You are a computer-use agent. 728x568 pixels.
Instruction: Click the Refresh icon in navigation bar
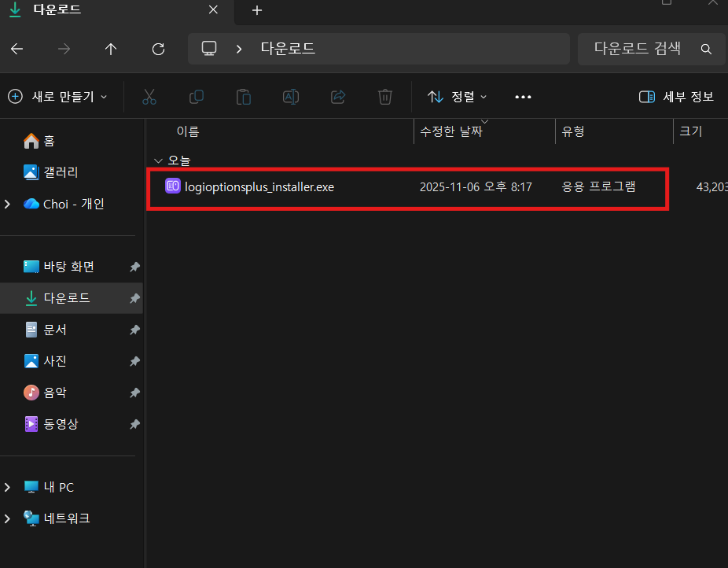click(158, 49)
